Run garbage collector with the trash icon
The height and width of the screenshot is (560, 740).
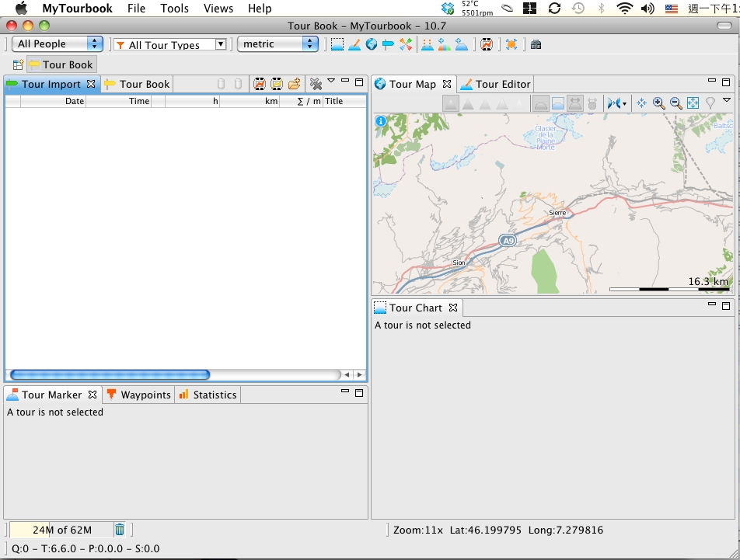[x=120, y=530]
